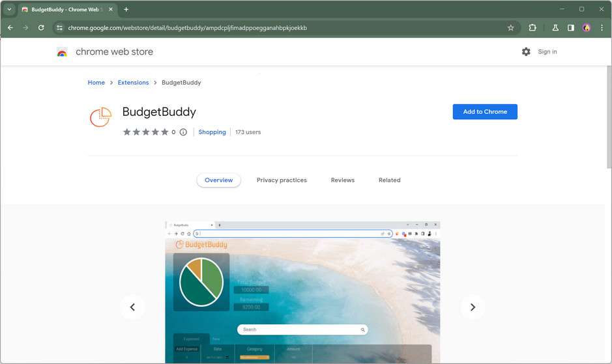The width and height of the screenshot is (612, 364).
Task: Click the BudgetBuddy extension pie-chart icon
Action: tap(101, 117)
